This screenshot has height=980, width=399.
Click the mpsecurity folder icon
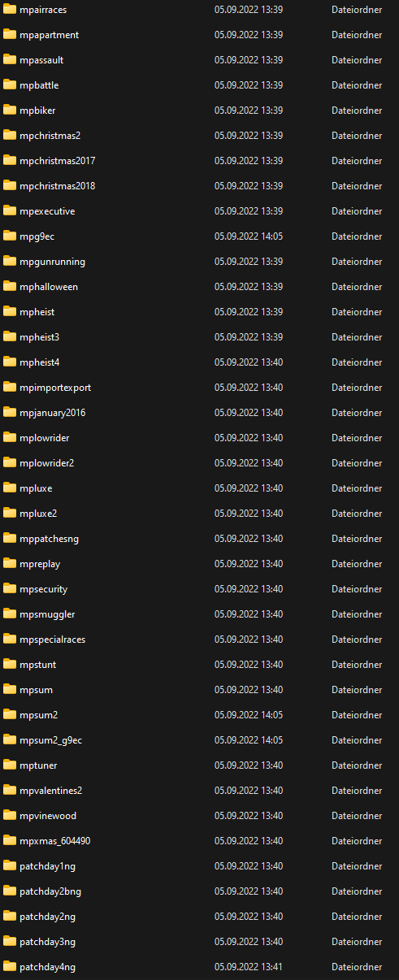click(10, 589)
